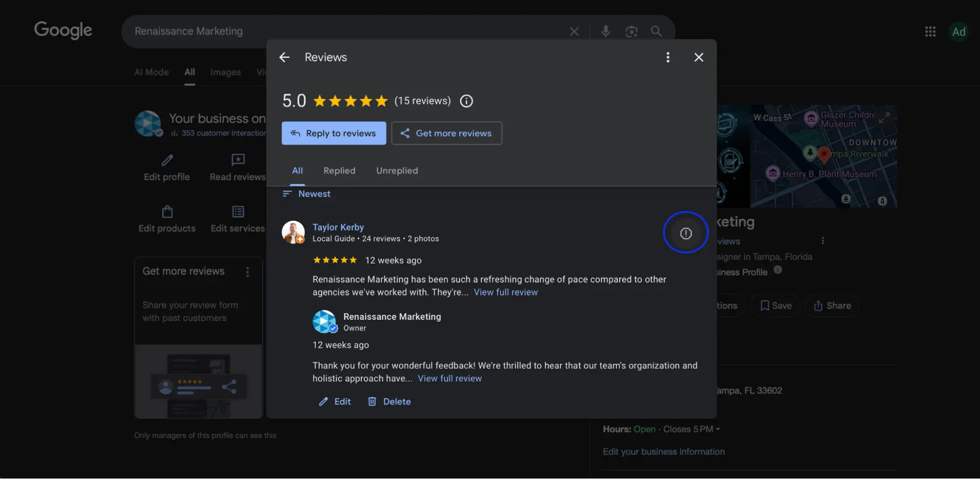Open Read reviews icon

pos(238,160)
